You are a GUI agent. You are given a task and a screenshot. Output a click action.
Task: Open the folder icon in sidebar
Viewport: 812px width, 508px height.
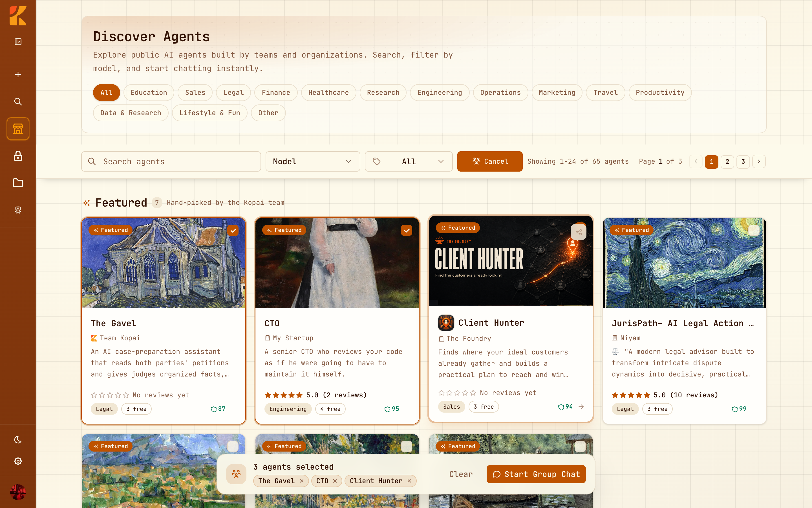(x=18, y=183)
